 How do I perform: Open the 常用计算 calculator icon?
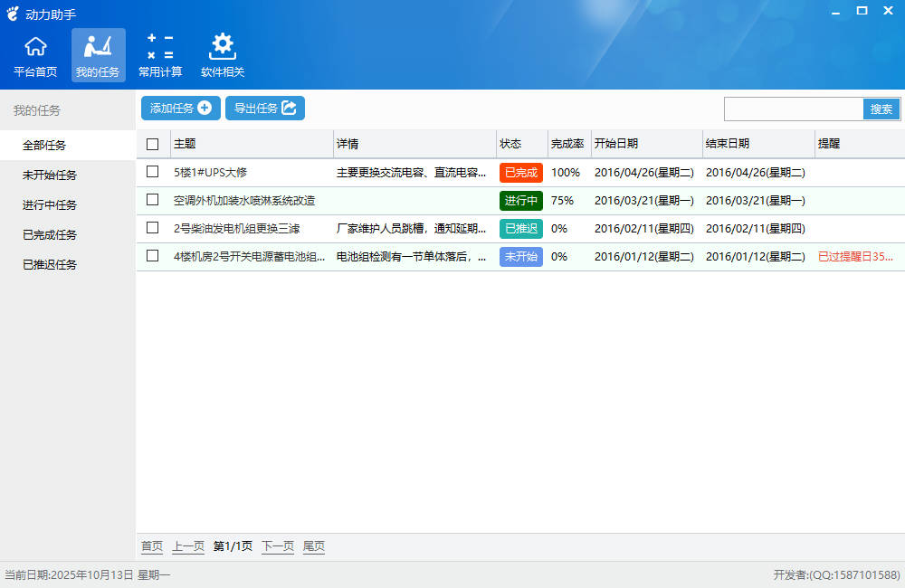[160, 47]
